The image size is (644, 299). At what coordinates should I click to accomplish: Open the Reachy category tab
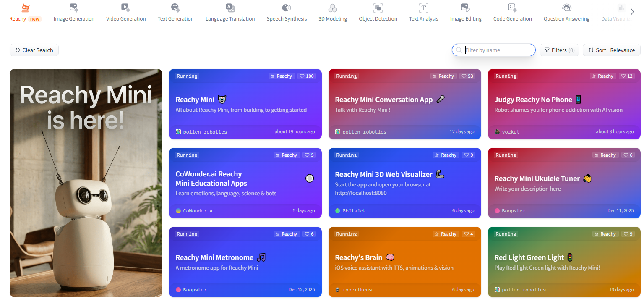click(25, 13)
